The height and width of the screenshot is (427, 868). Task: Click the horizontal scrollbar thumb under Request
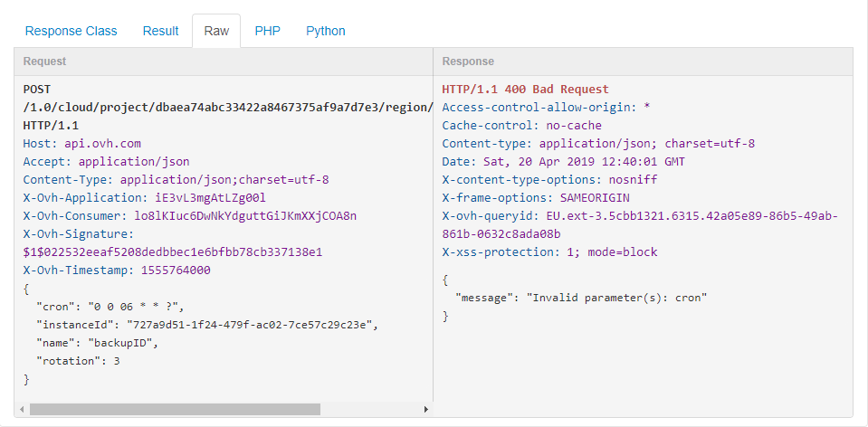click(x=174, y=410)
